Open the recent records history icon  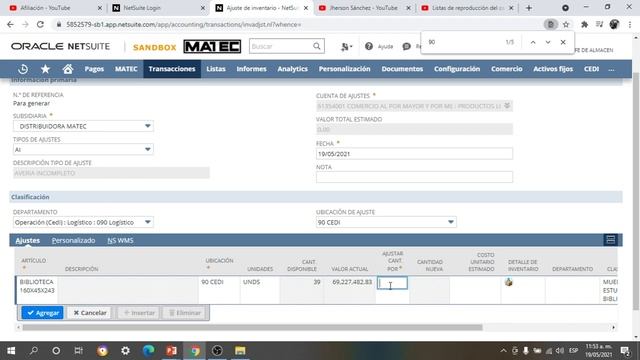23,69
